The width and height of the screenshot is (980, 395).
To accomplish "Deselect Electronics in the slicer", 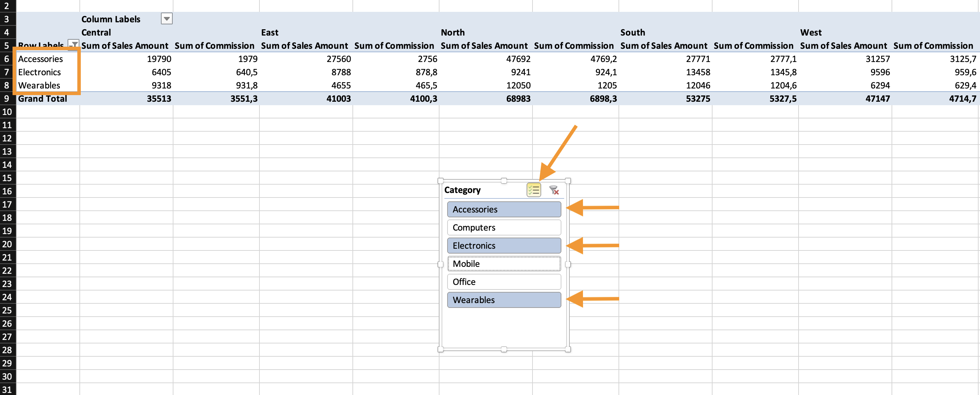I will click(504, 246).
